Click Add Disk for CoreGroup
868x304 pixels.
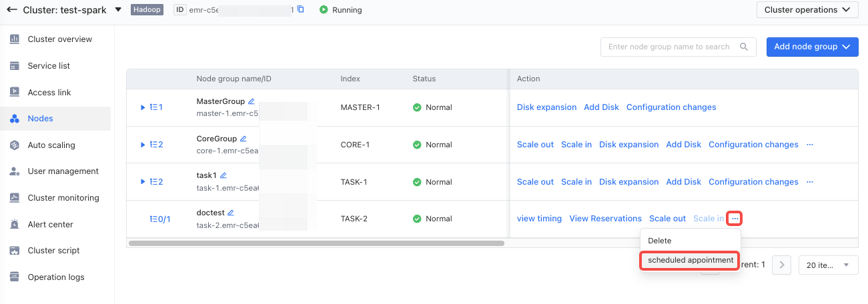(684, 145)
